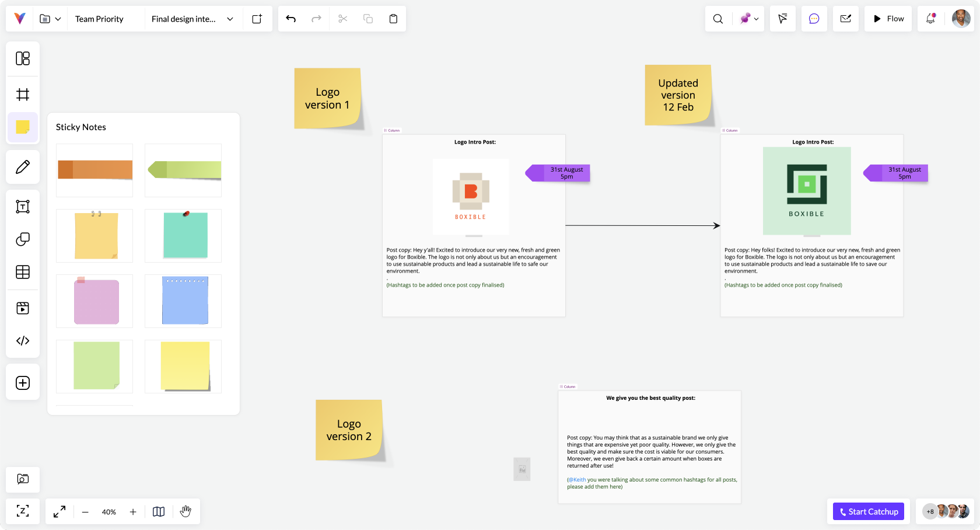Select the Logo version 2 sticky note
This screenshot has height=530, width=980.
[349, 430]
